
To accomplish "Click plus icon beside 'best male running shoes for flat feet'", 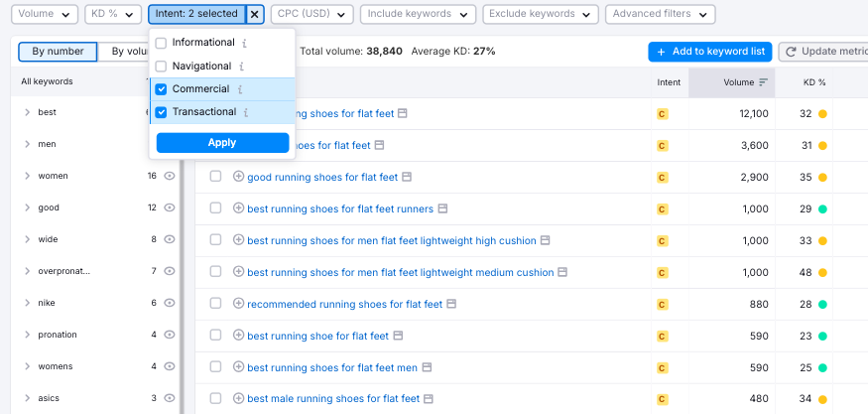I will [x=238, y=399].
